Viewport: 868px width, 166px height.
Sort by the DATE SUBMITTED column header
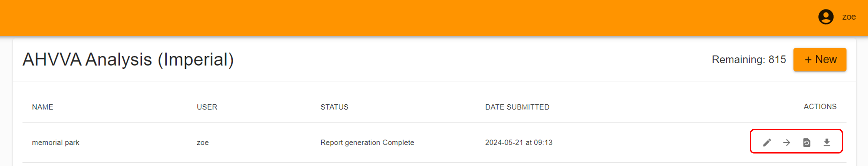tap(517, 107)
